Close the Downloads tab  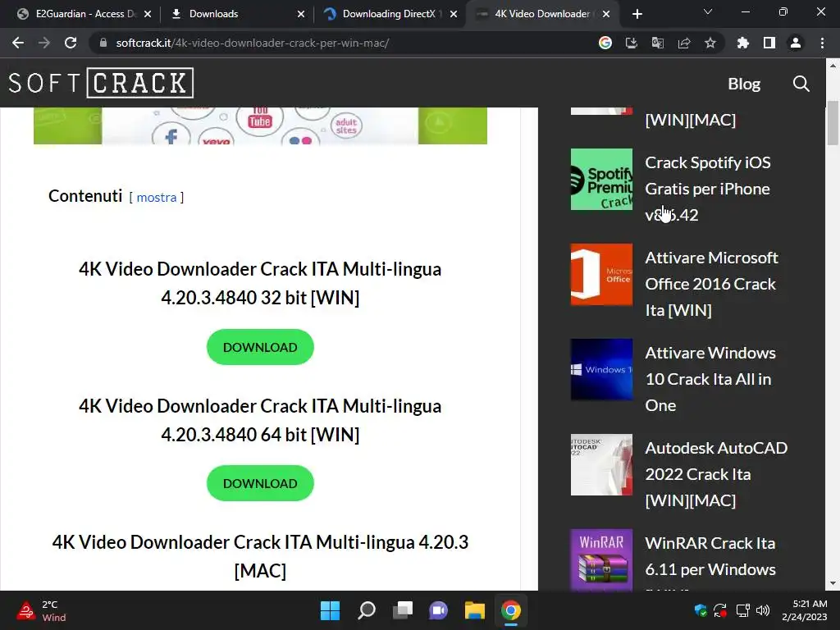click(301, 14)
